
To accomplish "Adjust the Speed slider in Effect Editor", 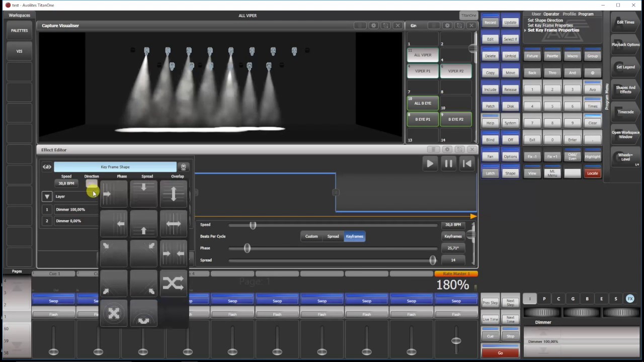I will (253, 225).
